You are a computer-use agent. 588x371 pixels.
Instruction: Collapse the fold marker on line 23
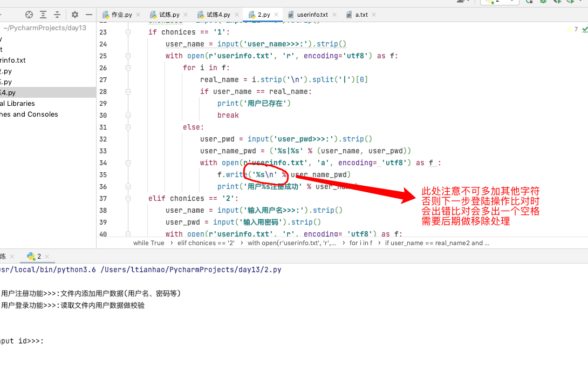(x=128, y=32)
